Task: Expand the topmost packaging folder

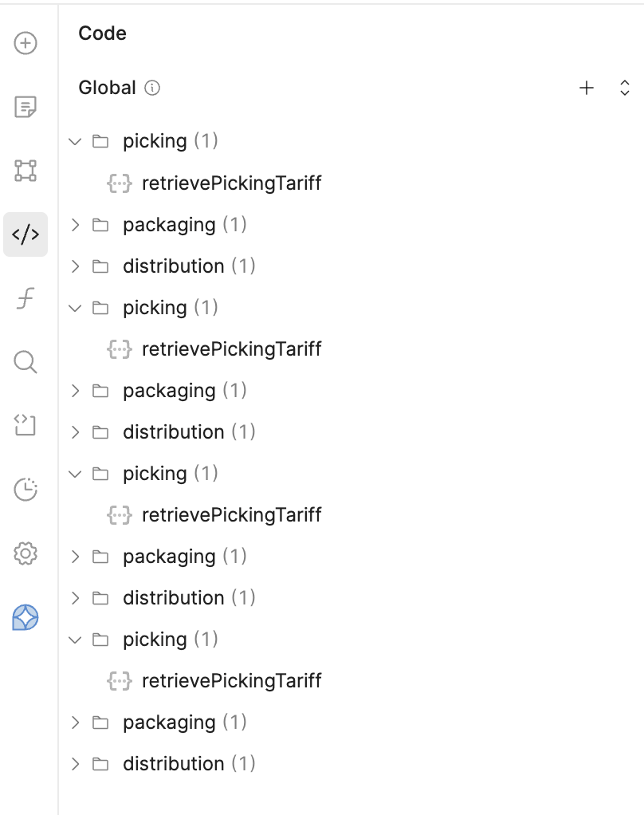Action: pos(76,225)
